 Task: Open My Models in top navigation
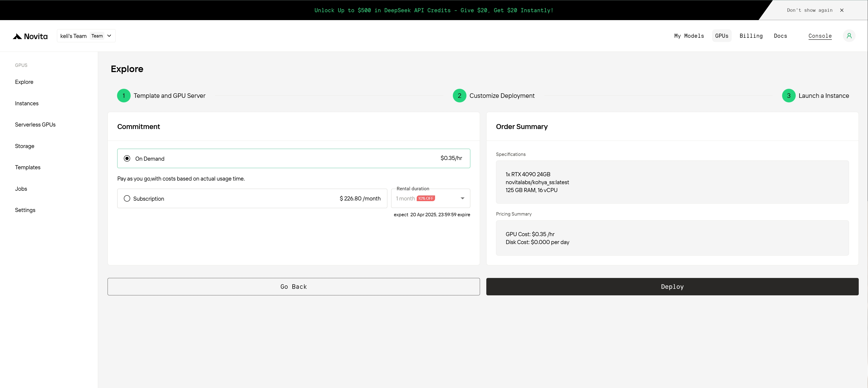[689, 36]
